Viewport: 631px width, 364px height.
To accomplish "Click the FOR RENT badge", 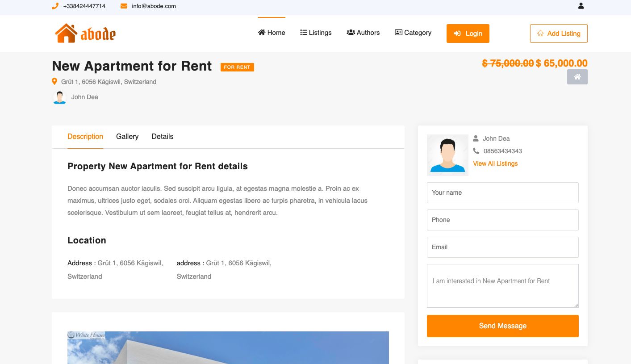I will click(237, 67).
